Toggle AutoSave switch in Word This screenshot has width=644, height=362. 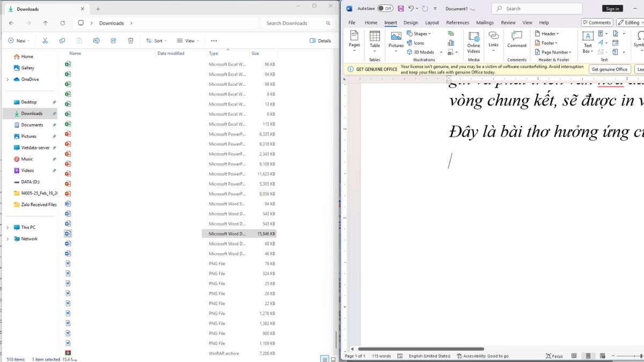pyautogui.click(x=385, y=9)
